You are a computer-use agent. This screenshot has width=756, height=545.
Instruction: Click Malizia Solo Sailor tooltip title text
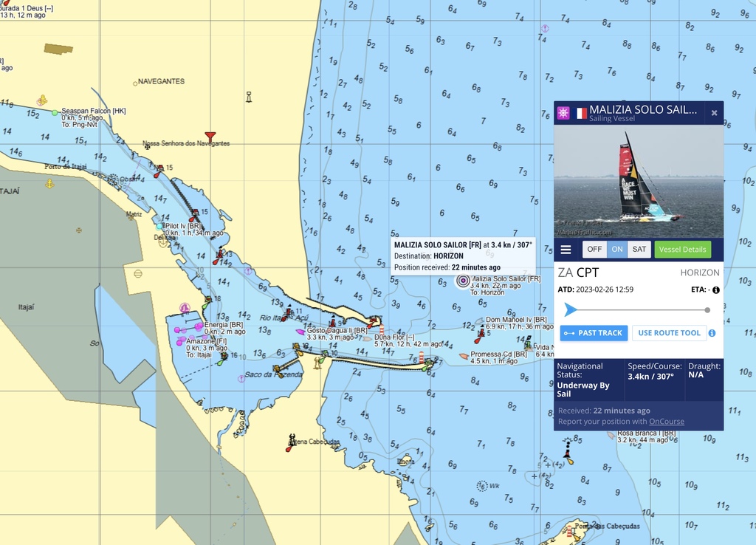tap(463, 245)
